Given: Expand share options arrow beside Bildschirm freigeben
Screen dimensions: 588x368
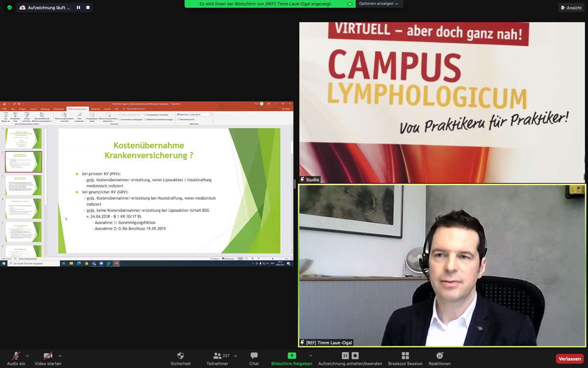Looking at the screenshot, I should [311, 356].
